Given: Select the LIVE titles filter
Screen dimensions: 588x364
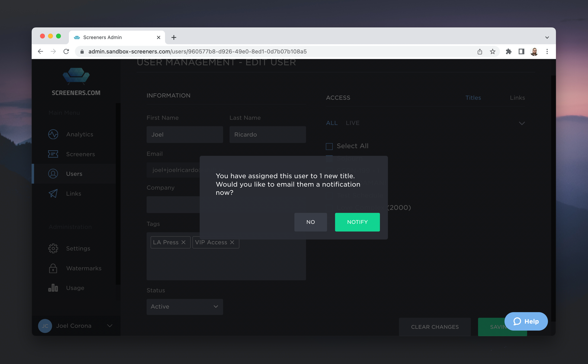Looking at the screenshot, I should point(352,123).
